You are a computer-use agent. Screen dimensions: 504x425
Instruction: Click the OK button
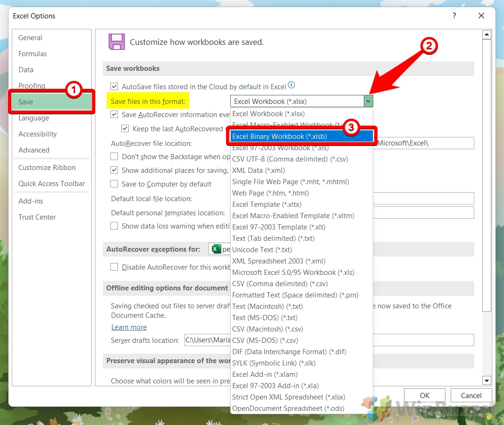425,395
